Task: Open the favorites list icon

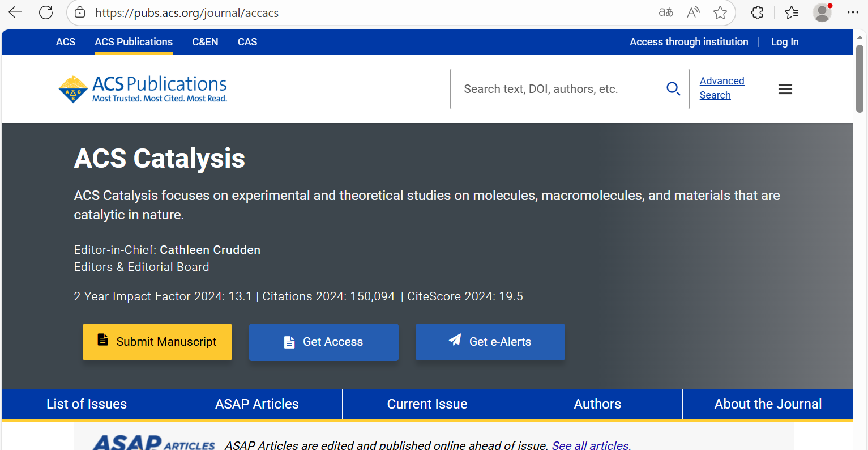Action: click(792, 12)
